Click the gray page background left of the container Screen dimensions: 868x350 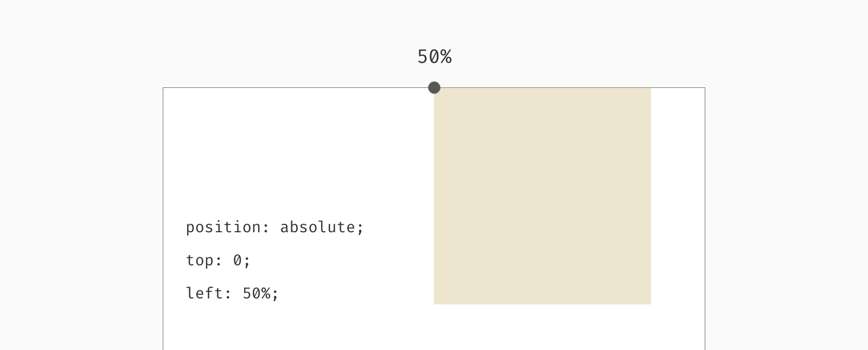(x=81, y=217)
